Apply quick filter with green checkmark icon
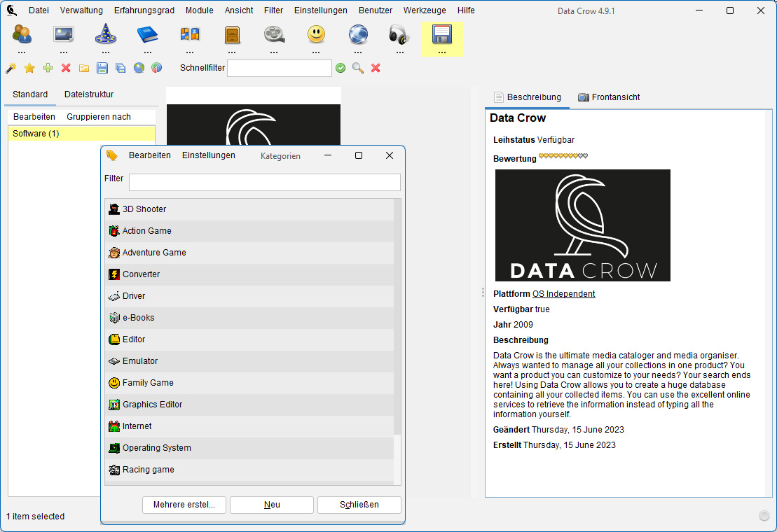The width and height of the screenshot is (777, 532). coord(341,69)
